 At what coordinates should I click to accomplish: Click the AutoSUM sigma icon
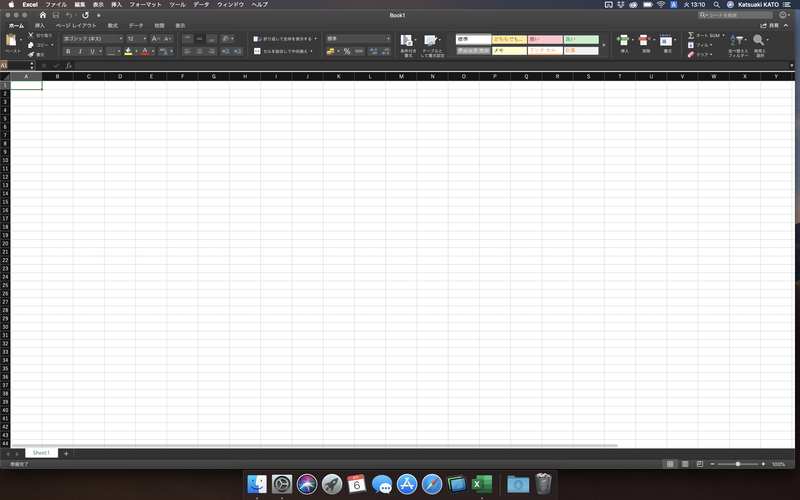tap(691, 35)
